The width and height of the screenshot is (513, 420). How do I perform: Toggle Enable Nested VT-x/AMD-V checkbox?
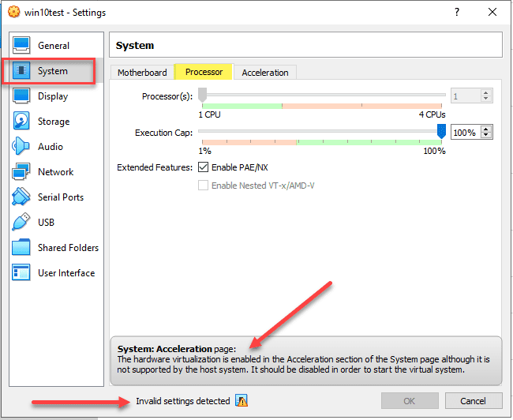[203, 186]
